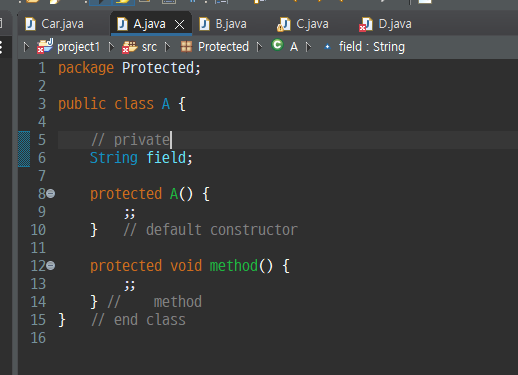Place cursor at 'package Protected;' line
This screenshot has width=518, height=375.
pos(129,68)
